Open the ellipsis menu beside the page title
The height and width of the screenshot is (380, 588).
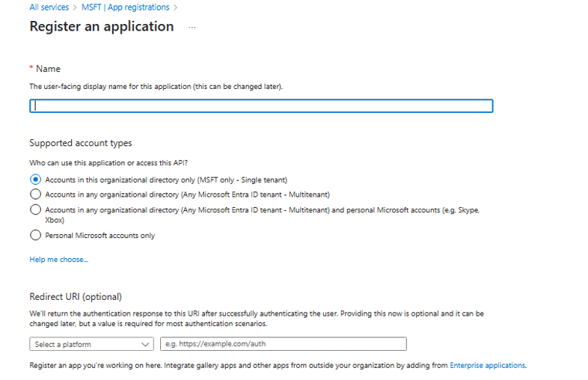point(192,27)
